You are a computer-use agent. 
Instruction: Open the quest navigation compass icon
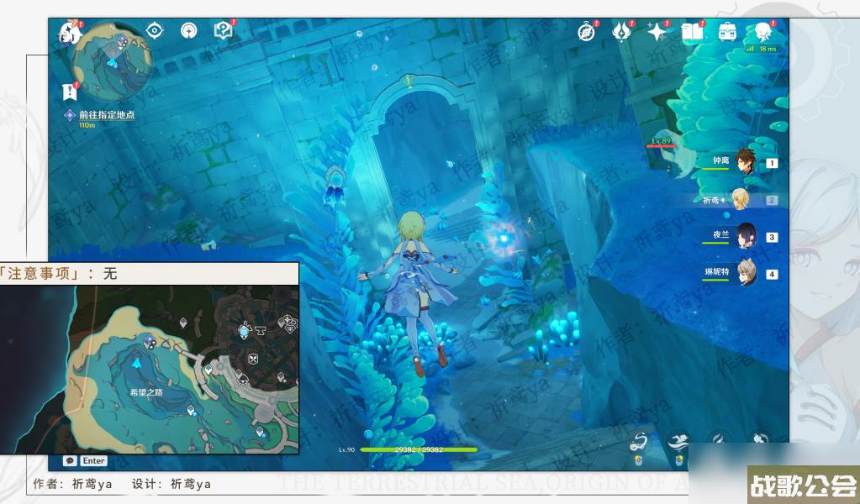(189, 31)
